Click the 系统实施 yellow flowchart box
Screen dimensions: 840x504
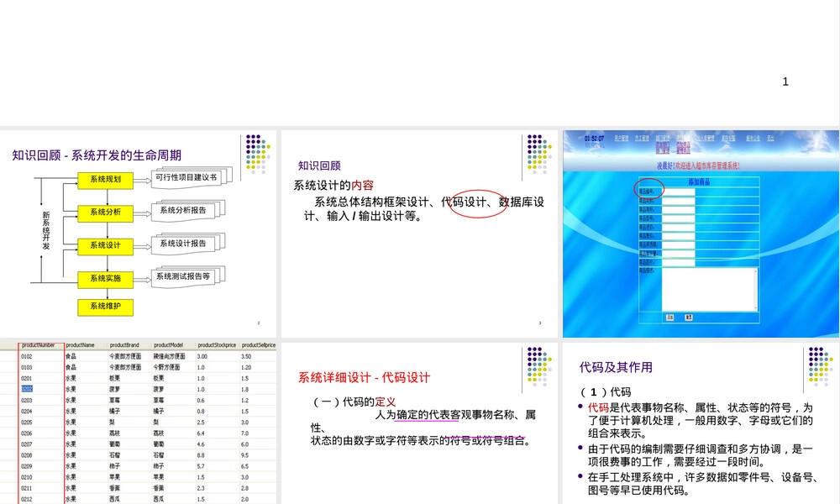(106, 280)
